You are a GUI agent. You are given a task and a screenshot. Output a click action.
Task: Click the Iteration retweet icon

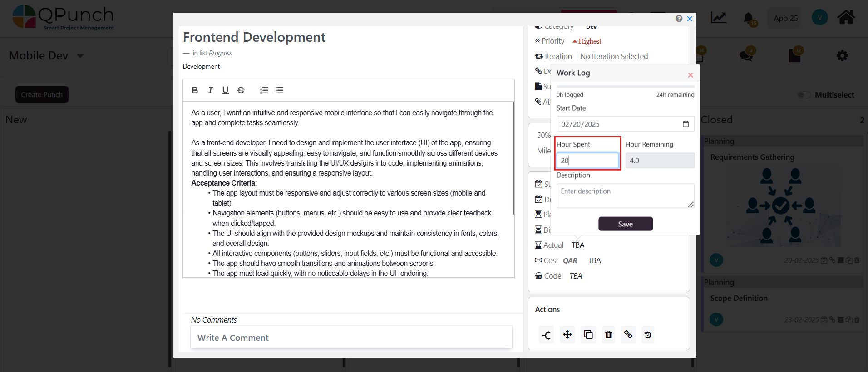[x=539, y=56]
